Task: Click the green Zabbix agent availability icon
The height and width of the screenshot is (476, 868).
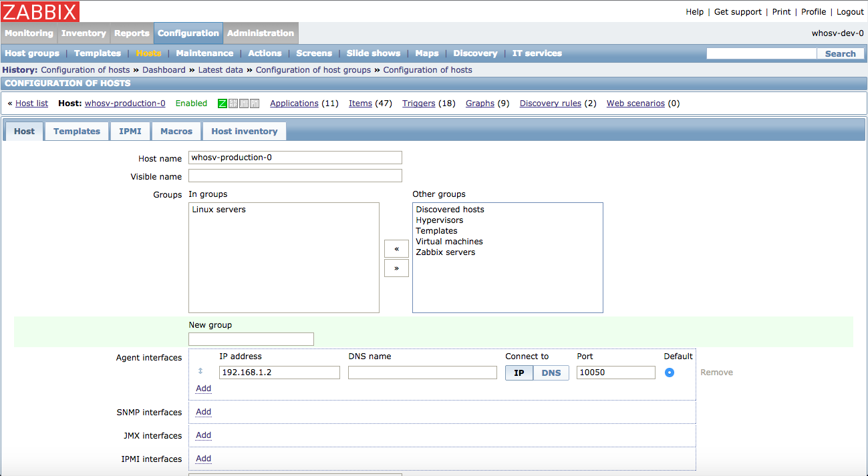Action: pos(223,103)
